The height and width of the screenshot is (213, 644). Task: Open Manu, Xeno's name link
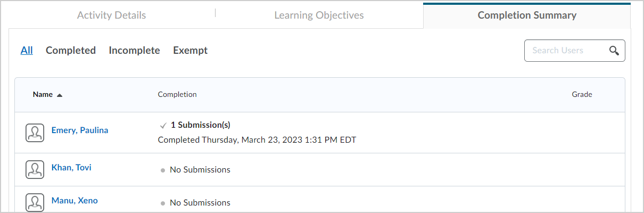click(x=75, y=201)
